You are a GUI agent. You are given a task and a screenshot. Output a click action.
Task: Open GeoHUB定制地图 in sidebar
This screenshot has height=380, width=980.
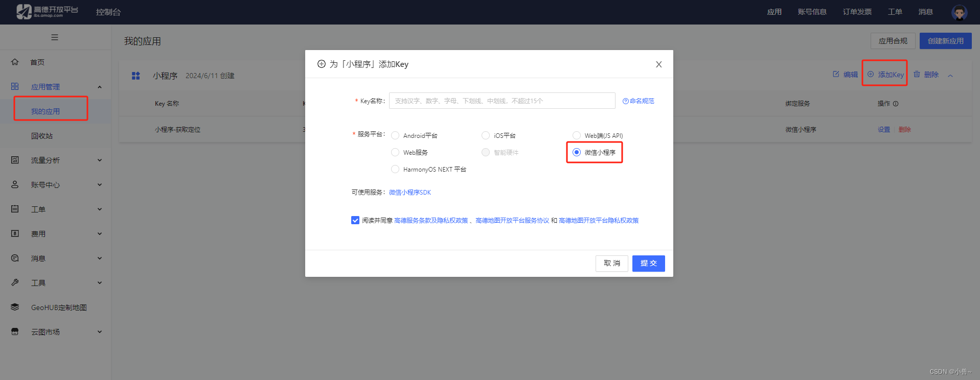coord(59,307)
